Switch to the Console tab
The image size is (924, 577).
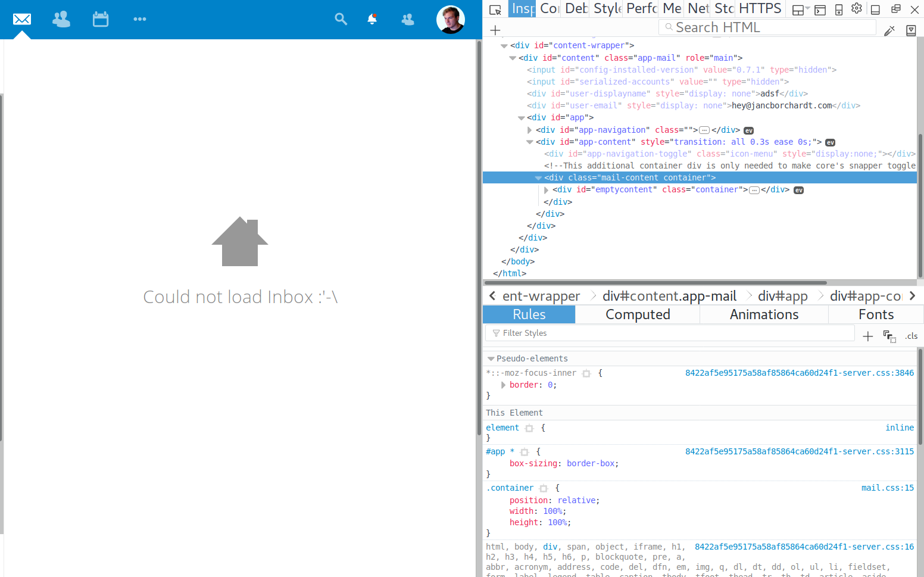549,9
